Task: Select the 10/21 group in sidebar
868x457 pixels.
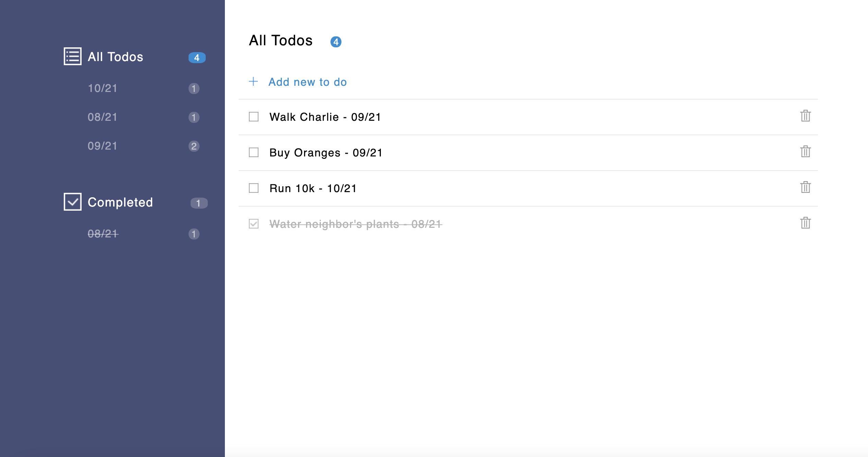Action: pyautogui.click(x=103, y=88)
